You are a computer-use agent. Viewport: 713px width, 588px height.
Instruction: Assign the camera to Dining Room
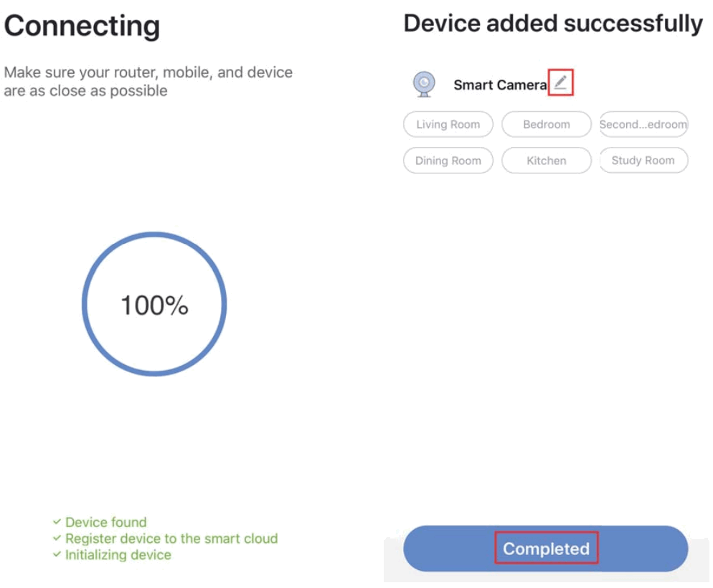(448, 161)
